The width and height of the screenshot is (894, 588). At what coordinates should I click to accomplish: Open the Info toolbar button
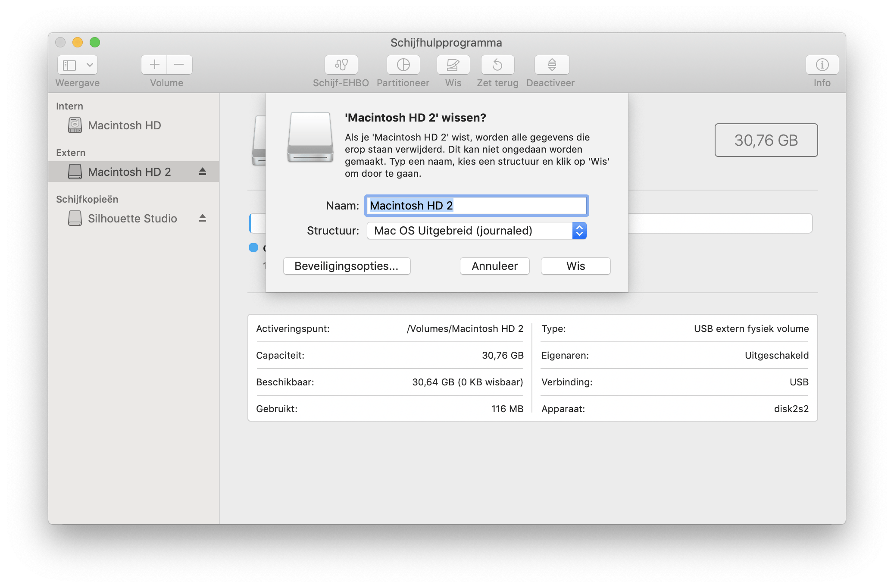tap(822, 65)
